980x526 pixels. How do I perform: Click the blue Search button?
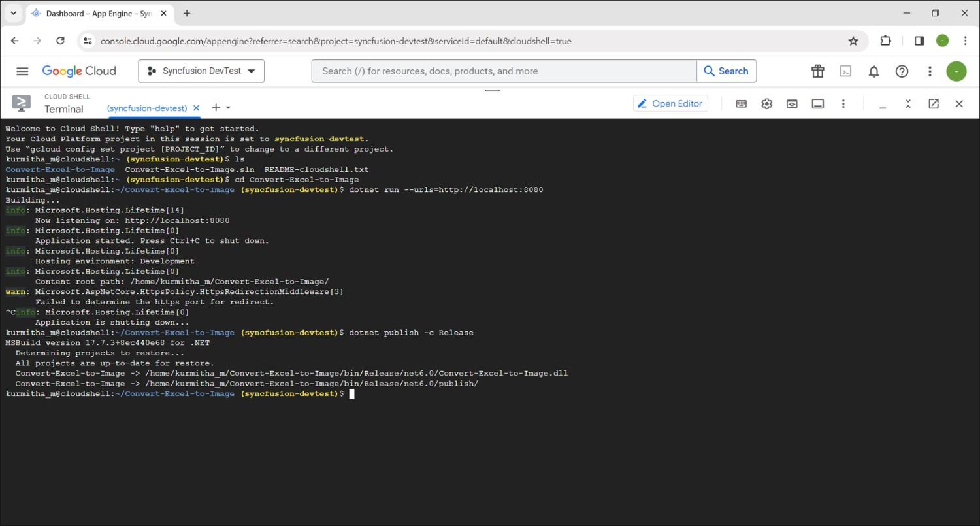pyautogui.click(x=726, y=71)
